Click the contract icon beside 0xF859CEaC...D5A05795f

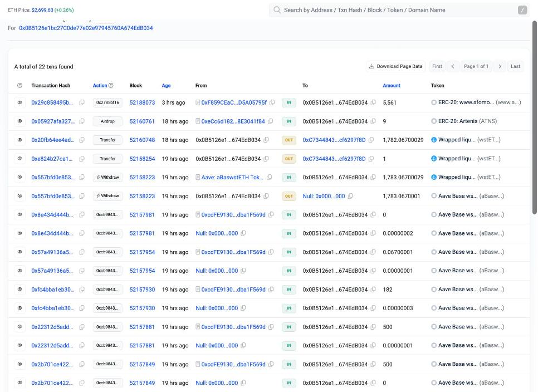point(198,102)
